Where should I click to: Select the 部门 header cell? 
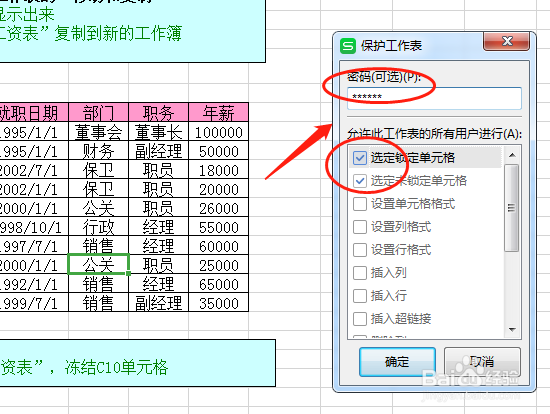coord(99,112)
